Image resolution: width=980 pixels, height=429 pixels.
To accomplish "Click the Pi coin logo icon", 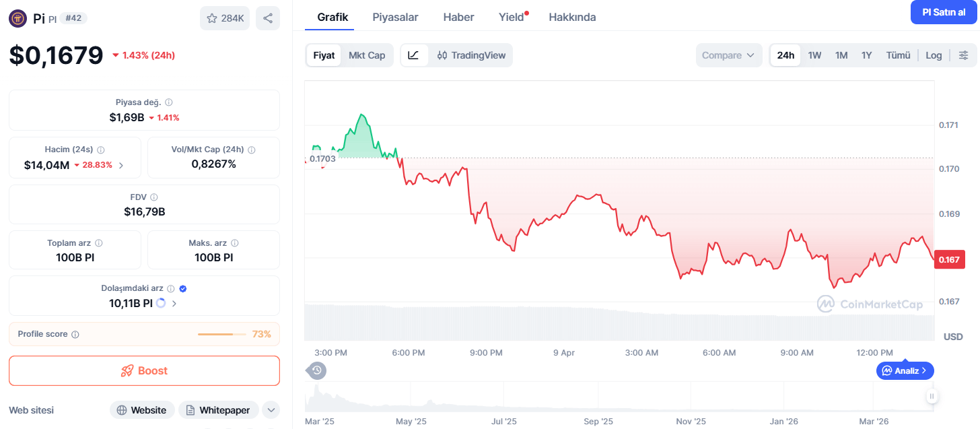I will point(18,18).
